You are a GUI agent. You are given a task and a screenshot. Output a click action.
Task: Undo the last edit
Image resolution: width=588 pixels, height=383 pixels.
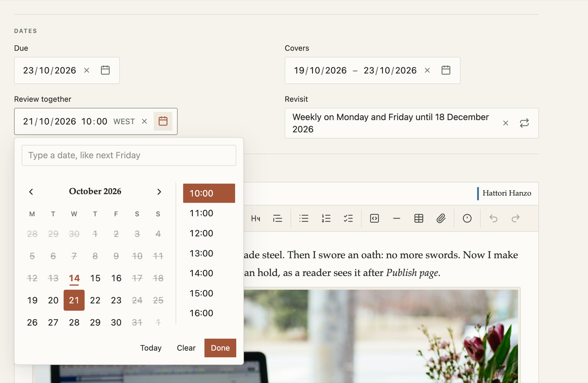coord(494,218)
